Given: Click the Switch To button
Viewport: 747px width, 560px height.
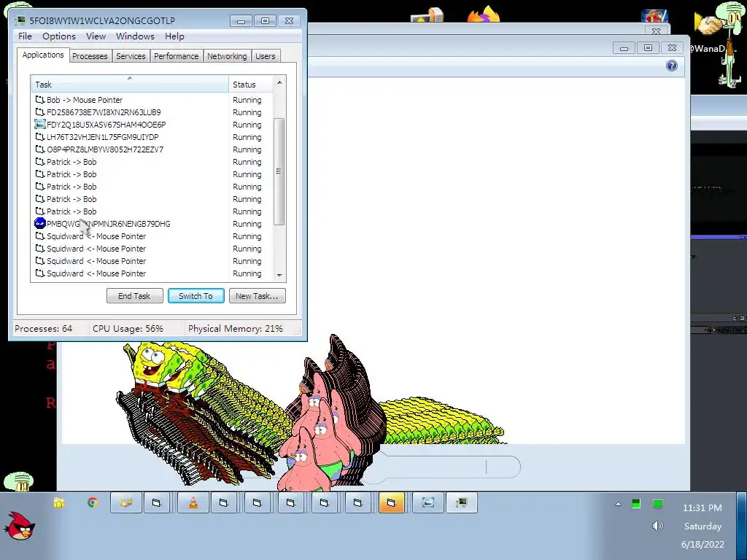Looking at the screenshot, I should coord(196,296).
